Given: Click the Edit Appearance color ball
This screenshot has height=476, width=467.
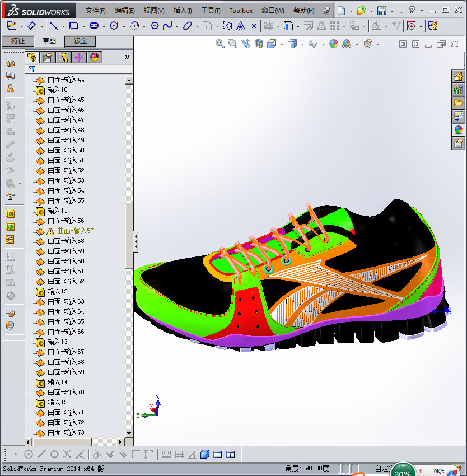Looking at the screenshot, I should 334,44.
